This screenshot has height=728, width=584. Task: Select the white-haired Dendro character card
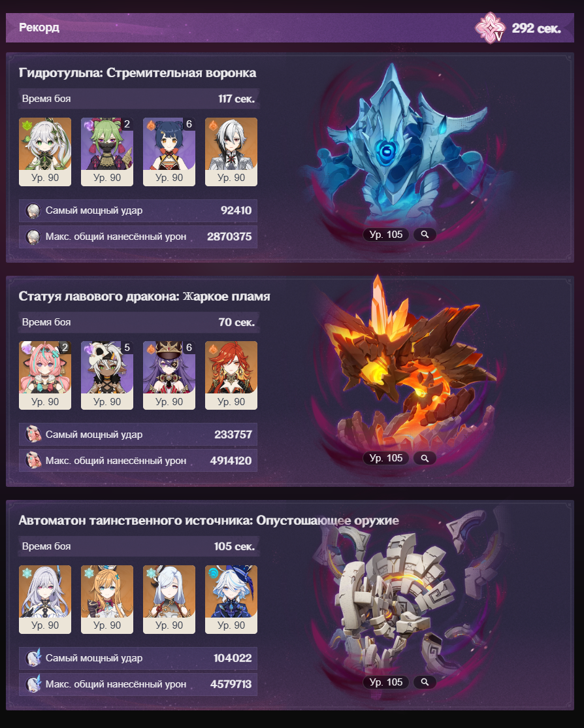45,152
